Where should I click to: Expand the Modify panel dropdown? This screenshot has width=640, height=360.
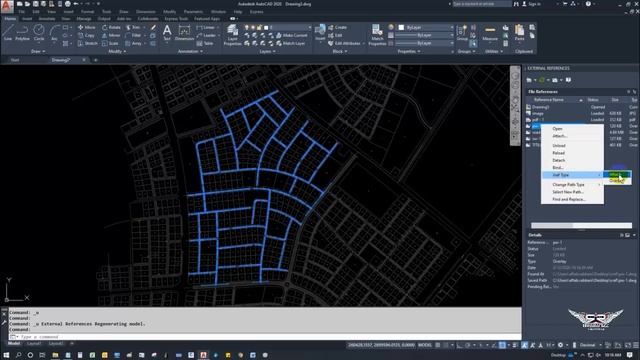tap(117, 51)
